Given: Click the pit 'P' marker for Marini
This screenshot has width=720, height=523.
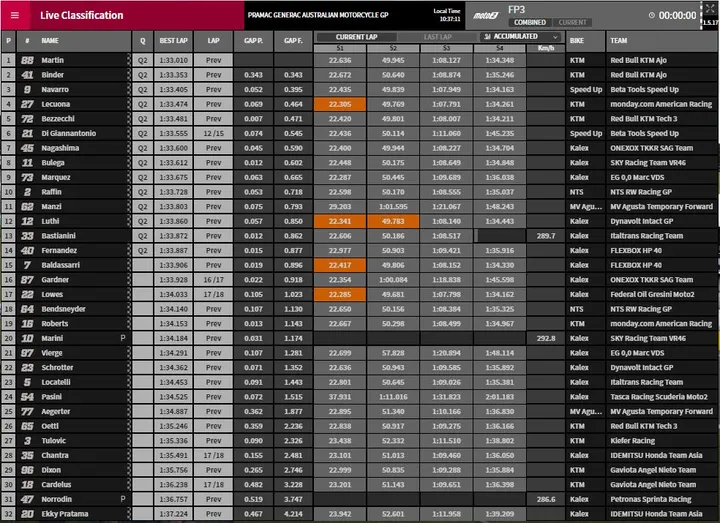Looking at the screenshot, I should [123, 338].
